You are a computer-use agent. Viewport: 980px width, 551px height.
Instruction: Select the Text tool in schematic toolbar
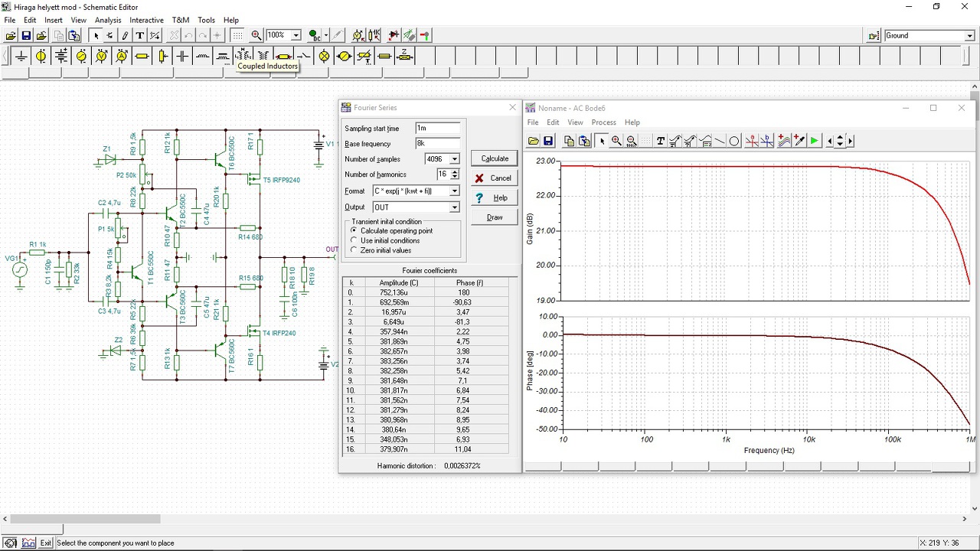coord(139,35)
